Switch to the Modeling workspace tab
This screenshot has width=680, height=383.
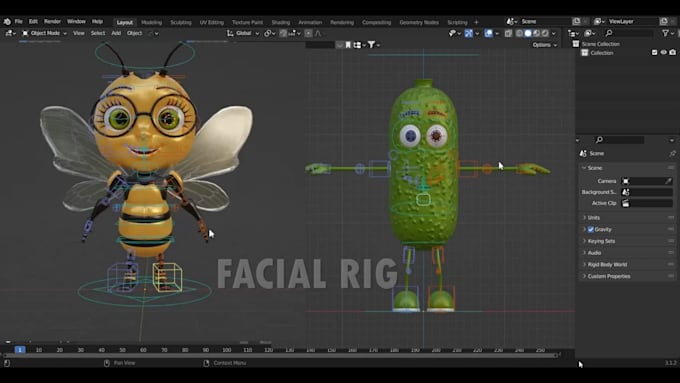[x=151, y=22]
